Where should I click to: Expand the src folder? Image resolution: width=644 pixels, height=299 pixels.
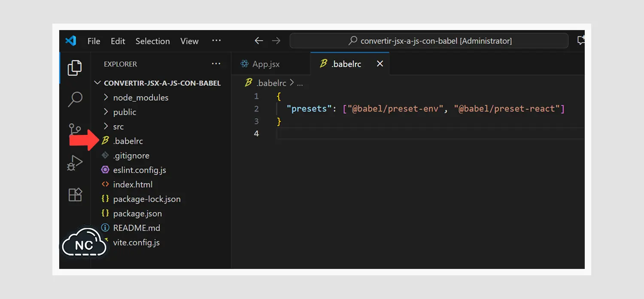pyautogui.click(x=118, y=127)
